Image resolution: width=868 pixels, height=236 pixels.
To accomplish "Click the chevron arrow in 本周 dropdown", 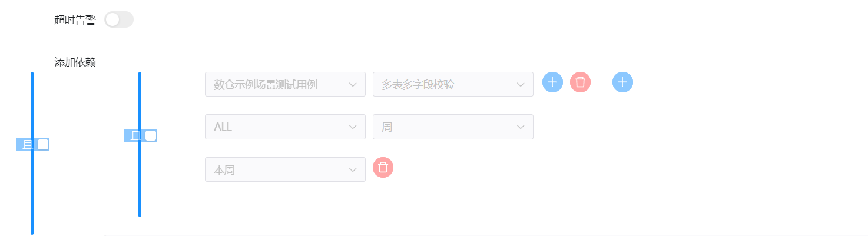I will tap(353, 170).
